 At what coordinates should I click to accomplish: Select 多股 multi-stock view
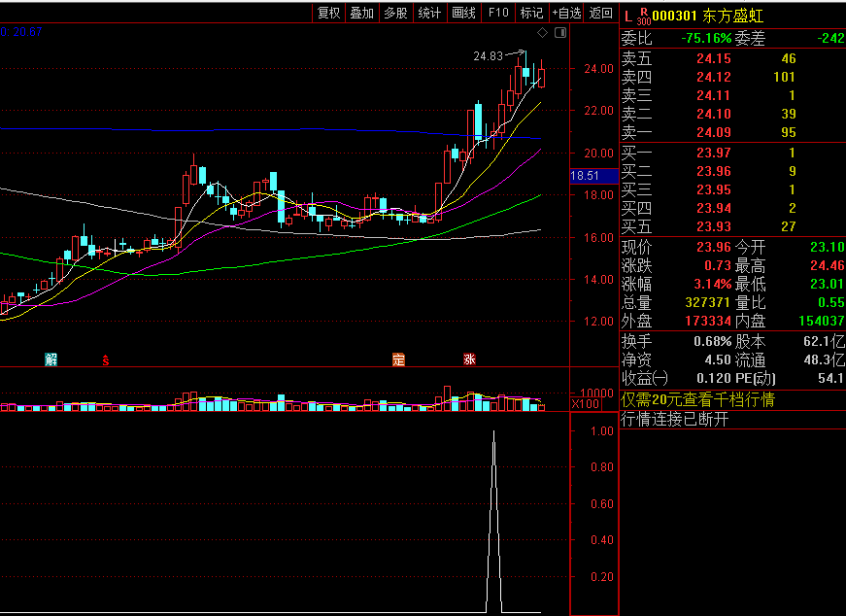[x=395, y=13]
